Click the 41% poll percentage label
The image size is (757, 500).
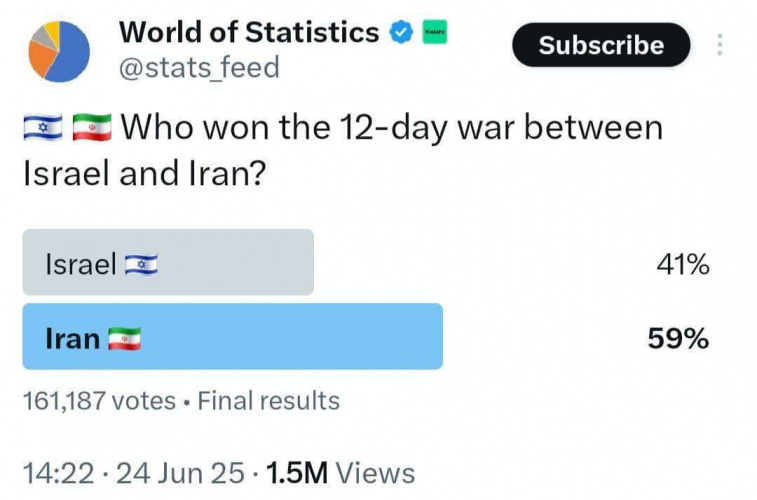coord(685,264)
